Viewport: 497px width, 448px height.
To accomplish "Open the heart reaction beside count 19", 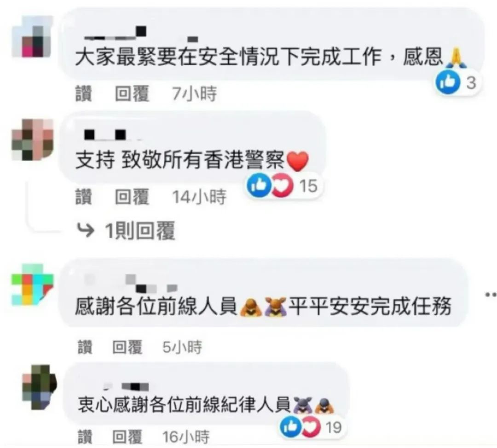I will [311, 427].
